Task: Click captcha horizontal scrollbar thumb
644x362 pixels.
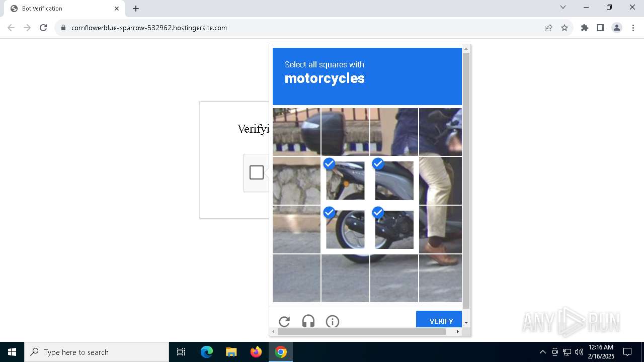Action: tap(362, 331)
